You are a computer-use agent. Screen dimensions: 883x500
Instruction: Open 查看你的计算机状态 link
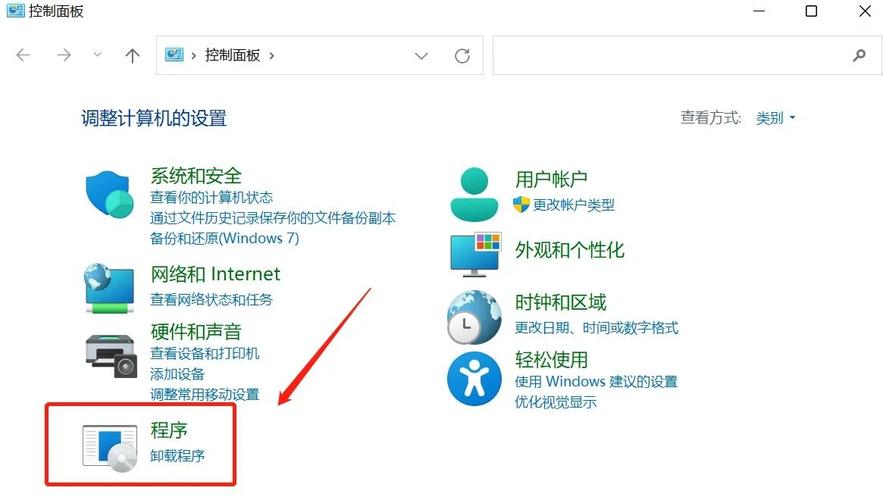(211, 197)
